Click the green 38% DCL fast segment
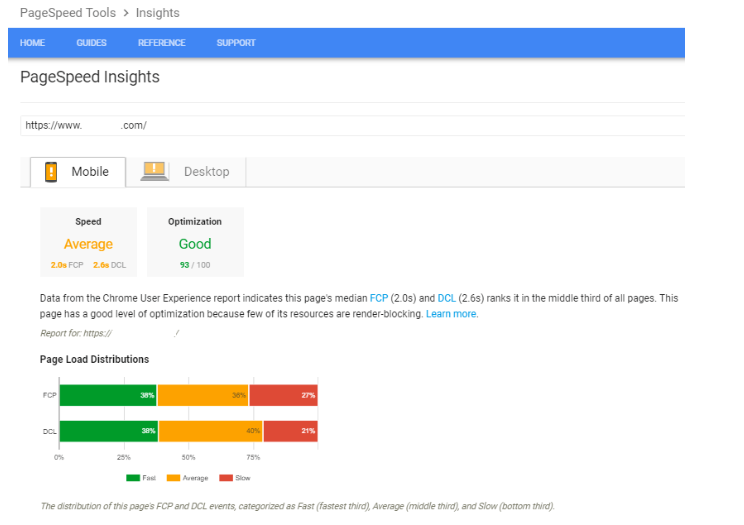Image resolution: width=744 pixels, height=525 pixels. coord(109,431)
